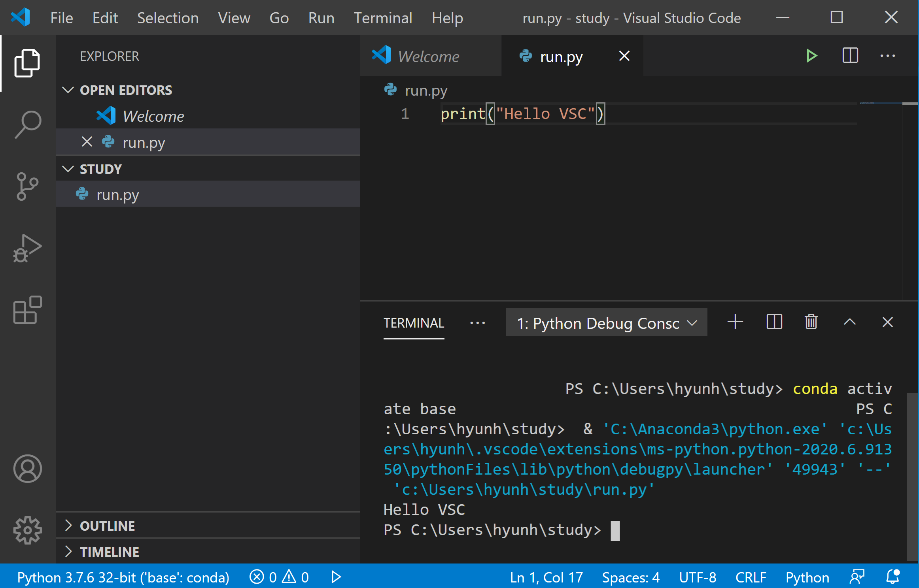
Task: Open the Python Debug Console terminal dropdown
Action: pyautogui.click(x=606, y=323)
